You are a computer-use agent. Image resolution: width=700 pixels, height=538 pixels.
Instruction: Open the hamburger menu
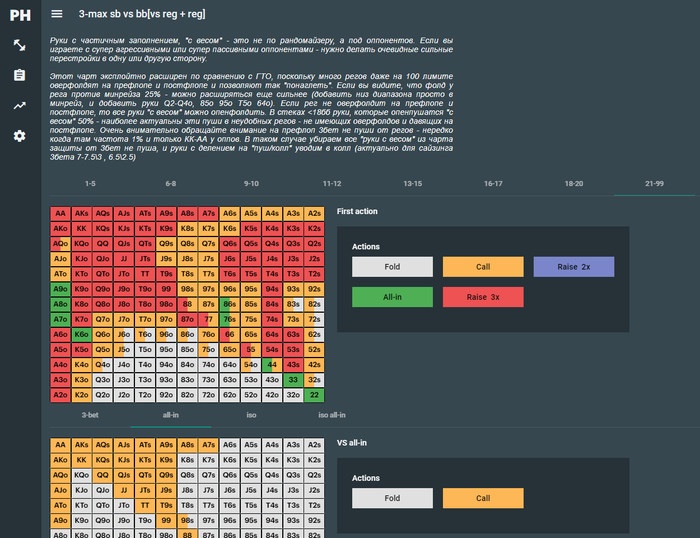57,14
